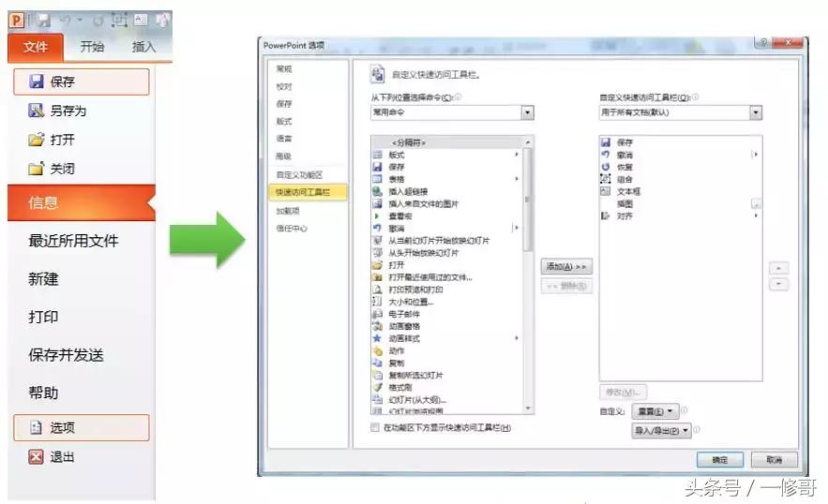Image resolution: width=828 pixels, height=504 pixels.
Task: Click the move up arrow button beside the toolbar list
Action: click(778, 268)
